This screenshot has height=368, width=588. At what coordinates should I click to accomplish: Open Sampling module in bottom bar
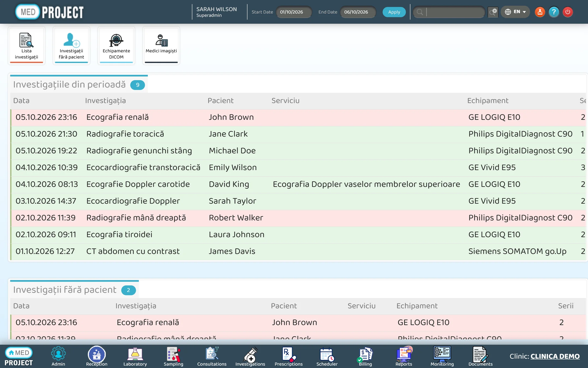click(x=173, y=356)
